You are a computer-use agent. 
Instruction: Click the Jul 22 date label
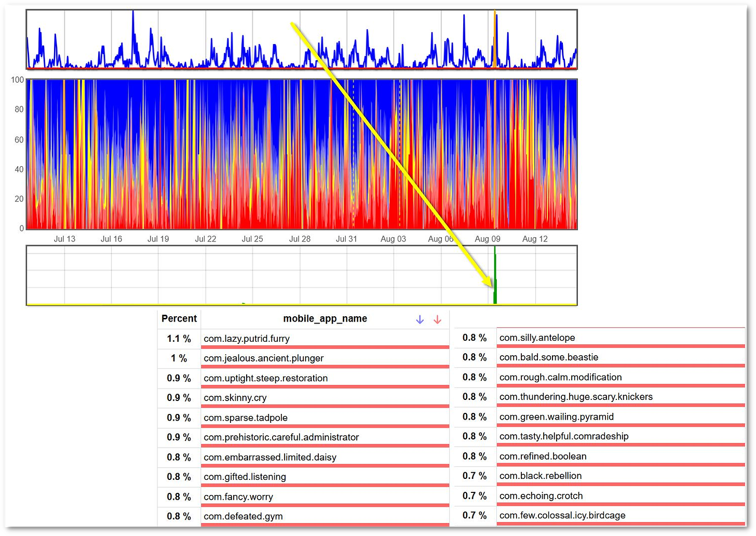(x=206, y=239)
